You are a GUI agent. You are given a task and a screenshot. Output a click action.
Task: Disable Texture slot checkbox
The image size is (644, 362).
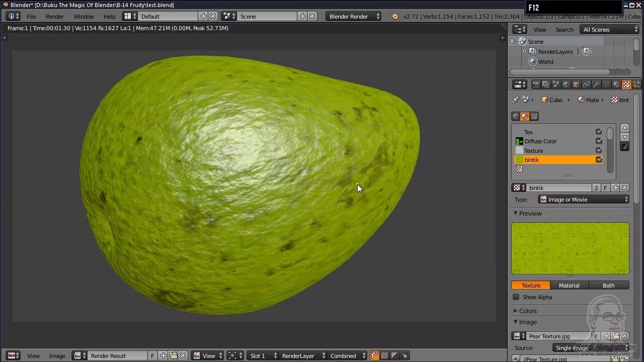[599, 150]
